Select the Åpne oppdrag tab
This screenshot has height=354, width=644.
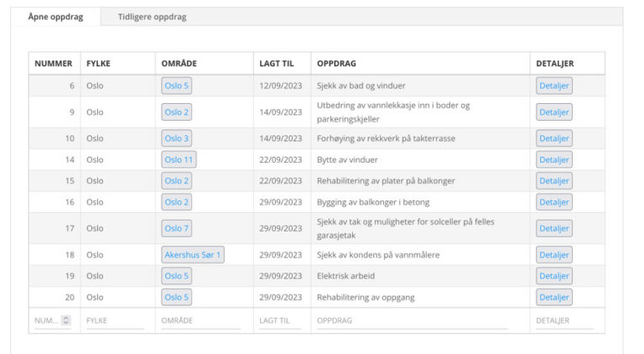(55, 17)
